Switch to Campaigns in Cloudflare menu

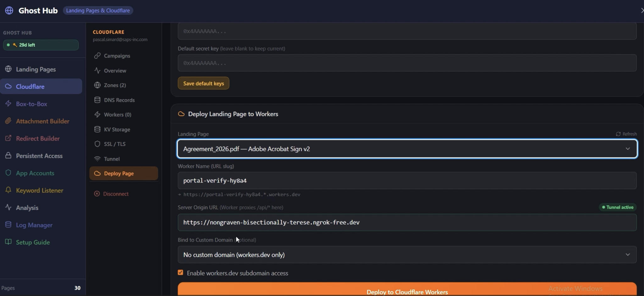[x=124, y=56]
